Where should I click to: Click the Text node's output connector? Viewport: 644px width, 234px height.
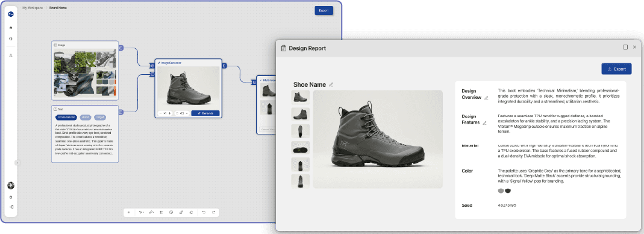click(x=120, y=112)
